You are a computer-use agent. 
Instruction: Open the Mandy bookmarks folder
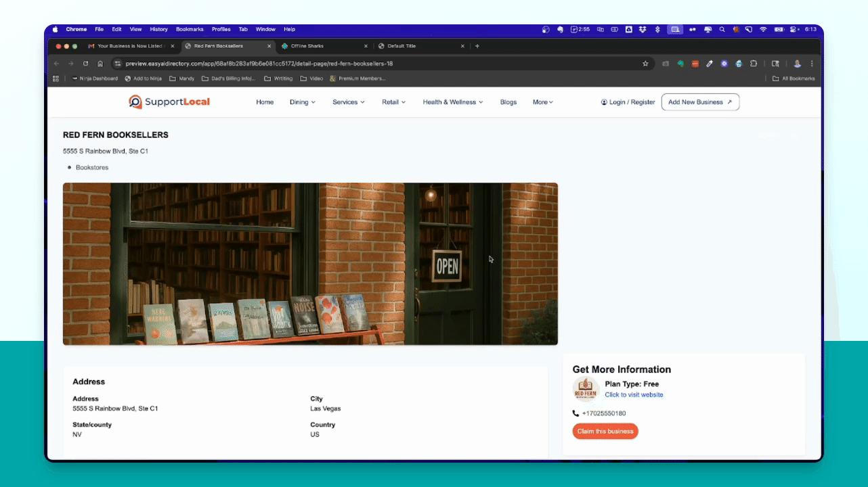(182, 78)
